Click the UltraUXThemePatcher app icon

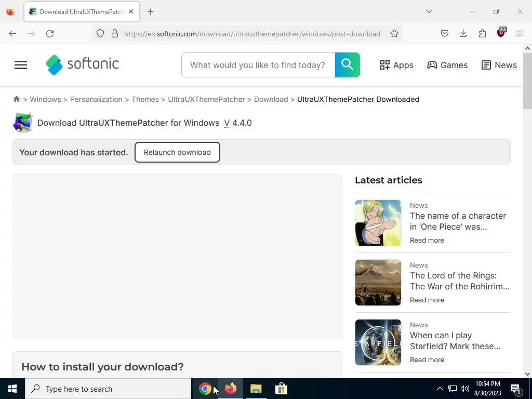click(x=23, y=123)
